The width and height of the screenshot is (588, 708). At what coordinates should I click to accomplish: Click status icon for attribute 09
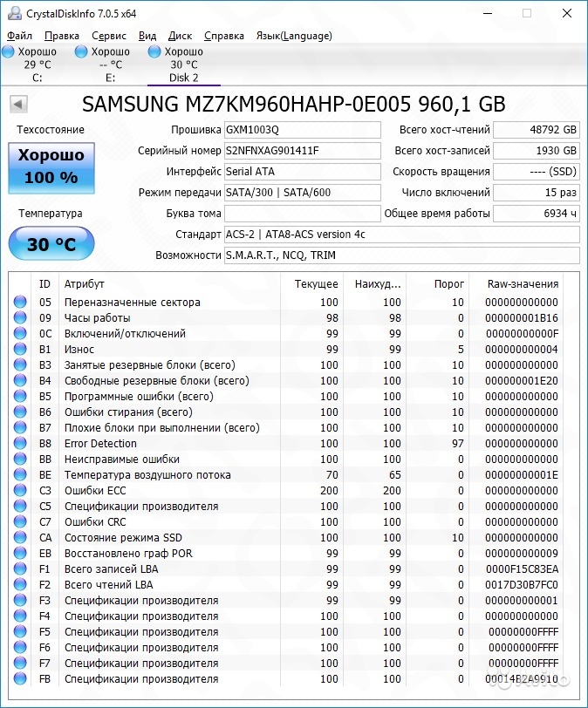20,317
